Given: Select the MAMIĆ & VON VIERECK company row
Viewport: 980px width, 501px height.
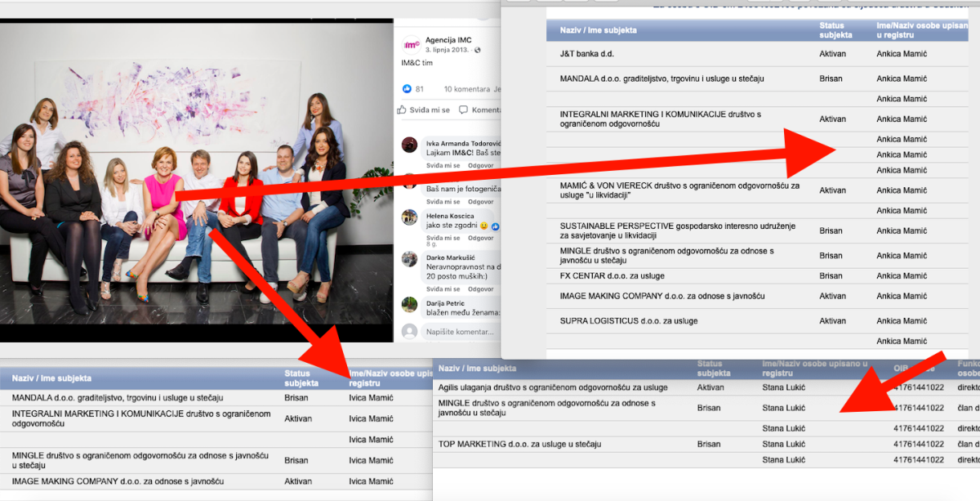Looking at the screenshot, I should pos(679,190).
